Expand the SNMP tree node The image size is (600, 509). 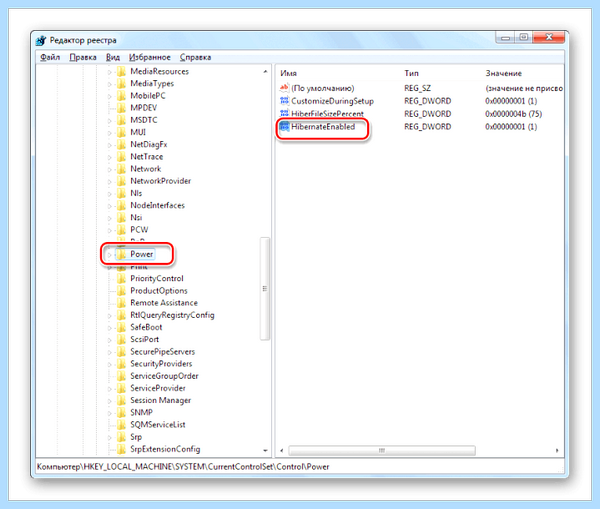[109, 413]
